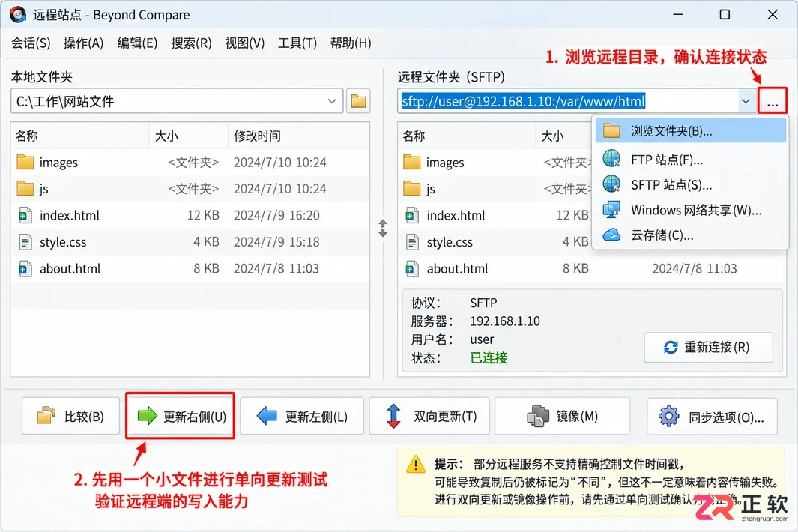Click the local index.html file icon
The height and width of the screenshot is (532, 798).
pyautogui.click(x=25, y=215)
